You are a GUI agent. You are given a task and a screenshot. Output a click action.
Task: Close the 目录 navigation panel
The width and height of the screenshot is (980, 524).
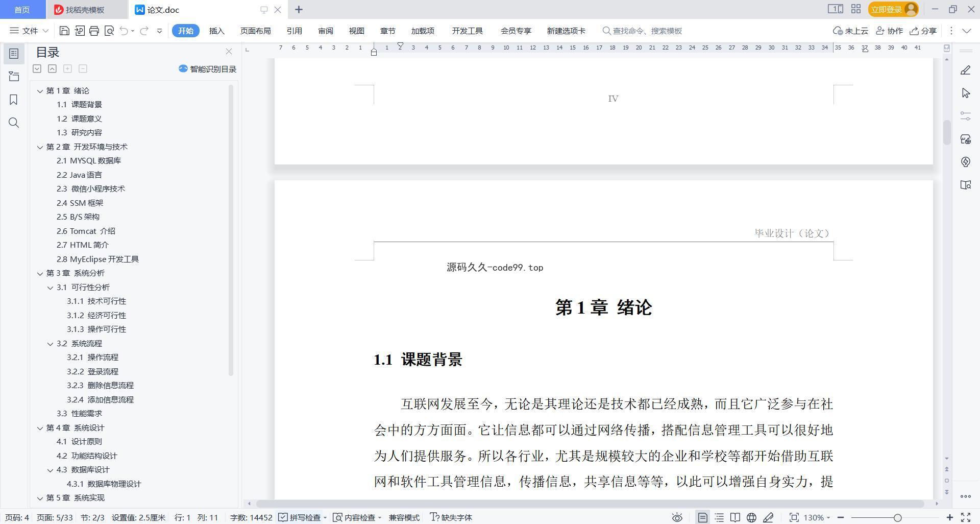tap(229, 52)
